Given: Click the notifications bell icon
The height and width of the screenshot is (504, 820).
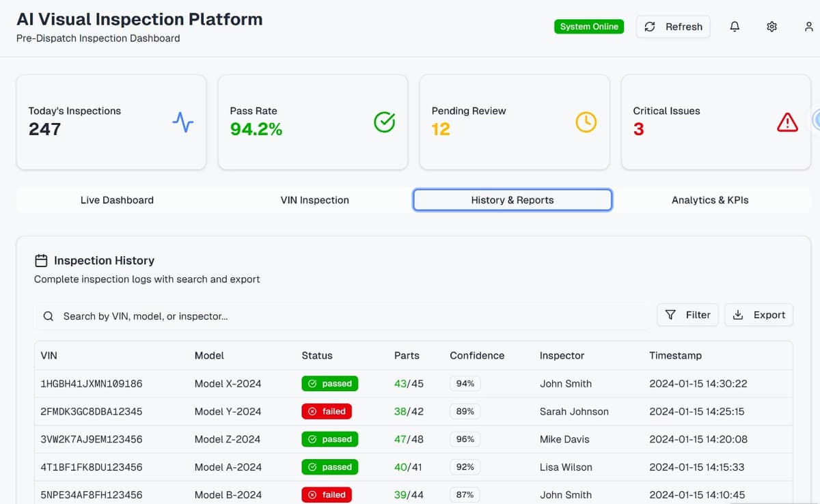Looking at the screenshot, I should click(x=735, y=27).
